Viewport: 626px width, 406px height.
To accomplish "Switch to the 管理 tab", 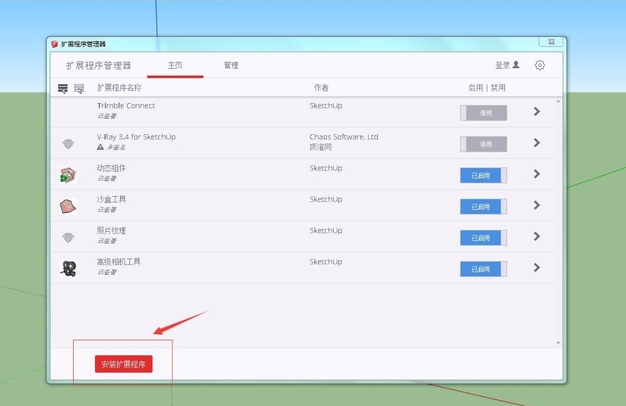I will (x=231, y=65).
